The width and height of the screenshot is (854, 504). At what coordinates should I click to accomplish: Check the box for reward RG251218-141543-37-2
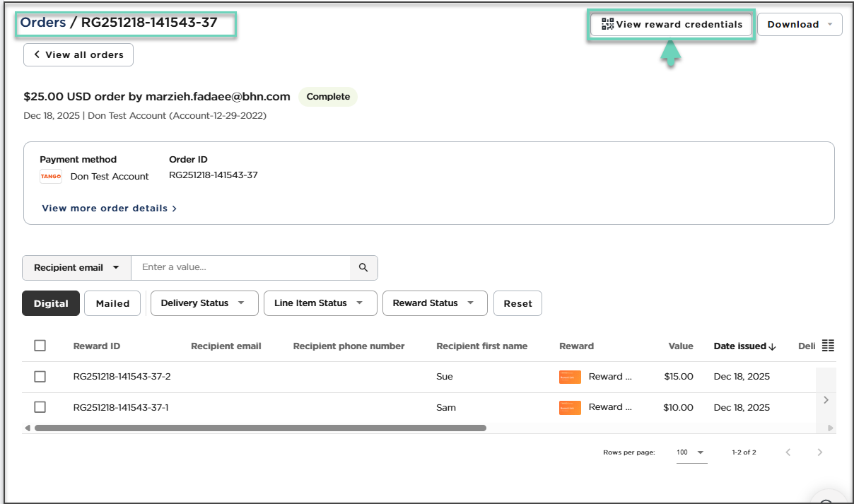[40, 377]
